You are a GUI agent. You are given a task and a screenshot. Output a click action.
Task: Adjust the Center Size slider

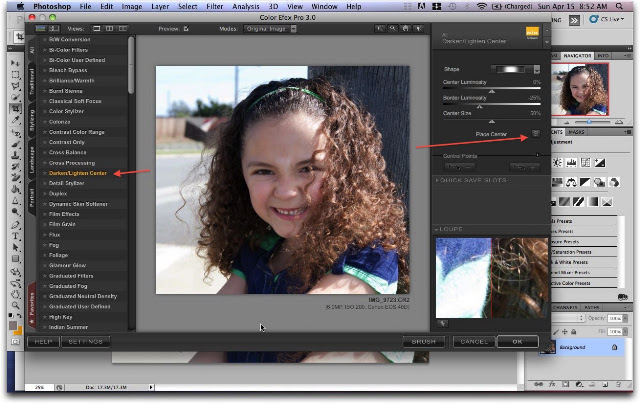pyautogui.click(x=492, y=121)
